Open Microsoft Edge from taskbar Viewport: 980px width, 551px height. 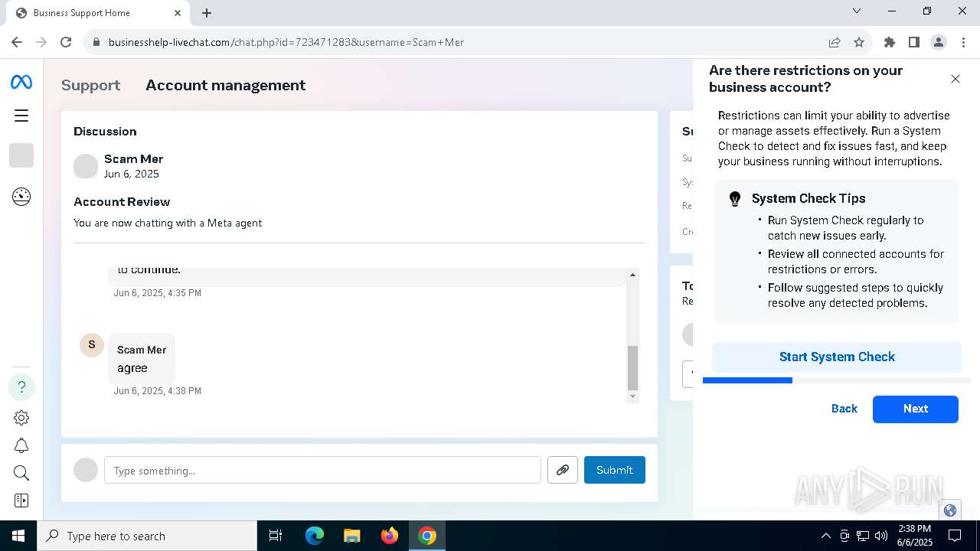coord(315,536)
